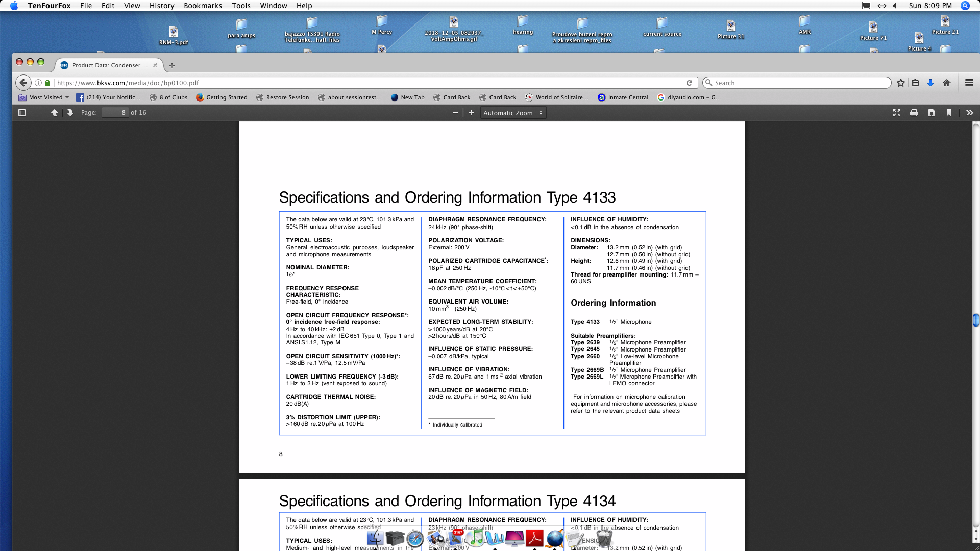Image resolution: width=980 pixels, height=551 pixels.
Task: Switch PDF to presentation mode
Action: [x=897, y=113]
